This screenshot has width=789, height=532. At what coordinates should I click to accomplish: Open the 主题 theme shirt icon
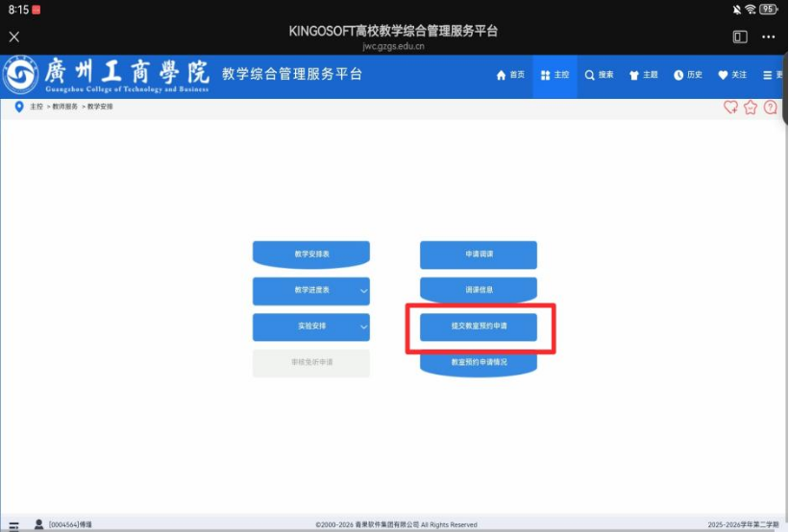[x=643, y=75]
